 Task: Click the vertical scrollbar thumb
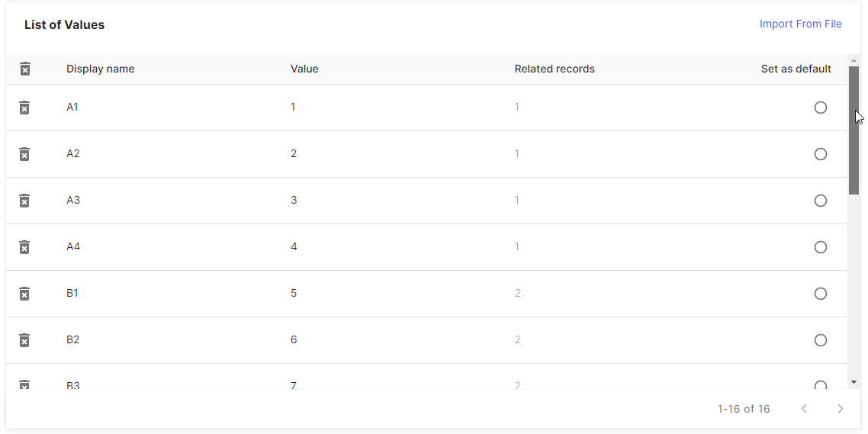tap(854, 130)
